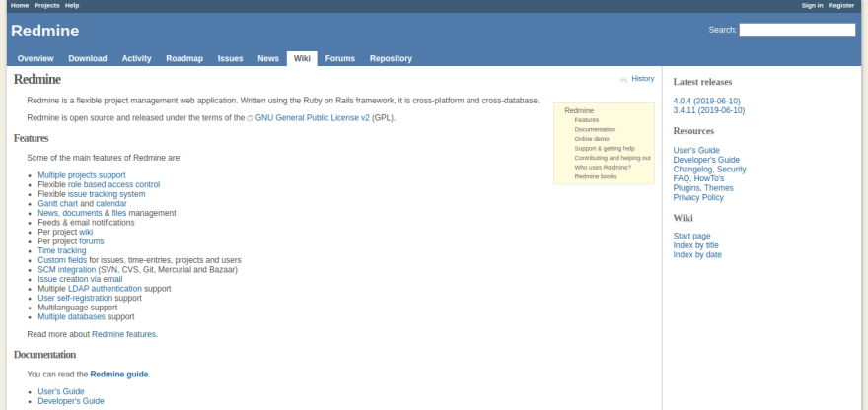Image resolution: width=868 pixels, height=410 pixels.
Task: Open the page History link
Action: click(x=643, y=79)
